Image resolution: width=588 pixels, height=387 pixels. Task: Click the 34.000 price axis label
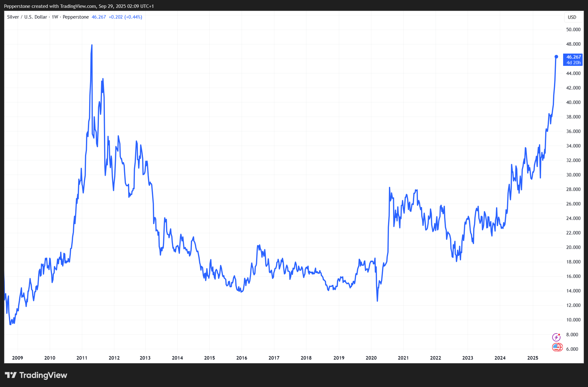click(573, 146)
